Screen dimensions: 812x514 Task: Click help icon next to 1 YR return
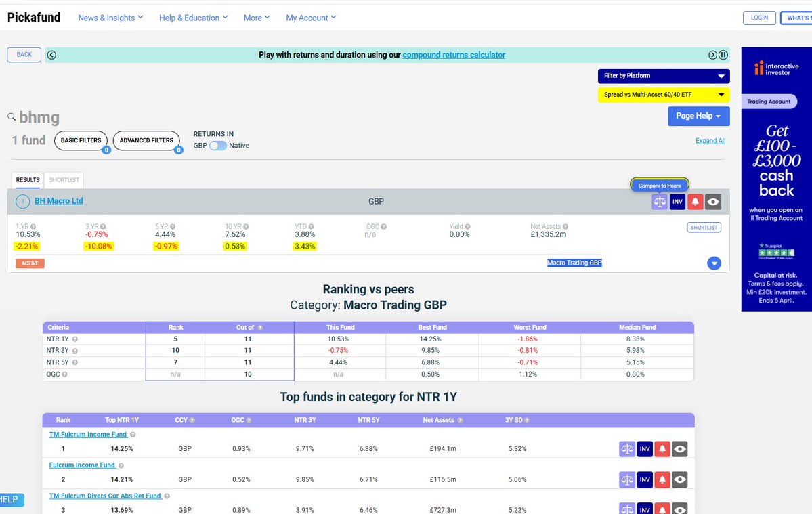(x=33, y=227)
